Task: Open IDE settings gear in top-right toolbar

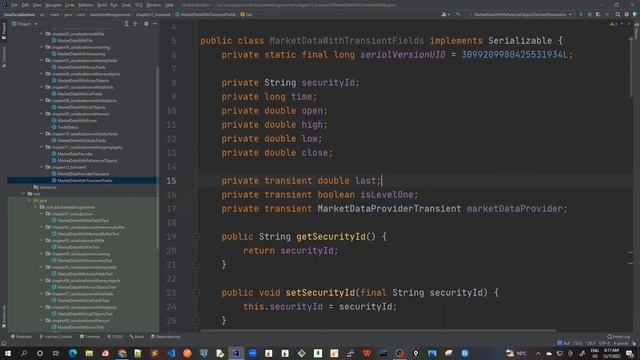Action: point(627,14)
